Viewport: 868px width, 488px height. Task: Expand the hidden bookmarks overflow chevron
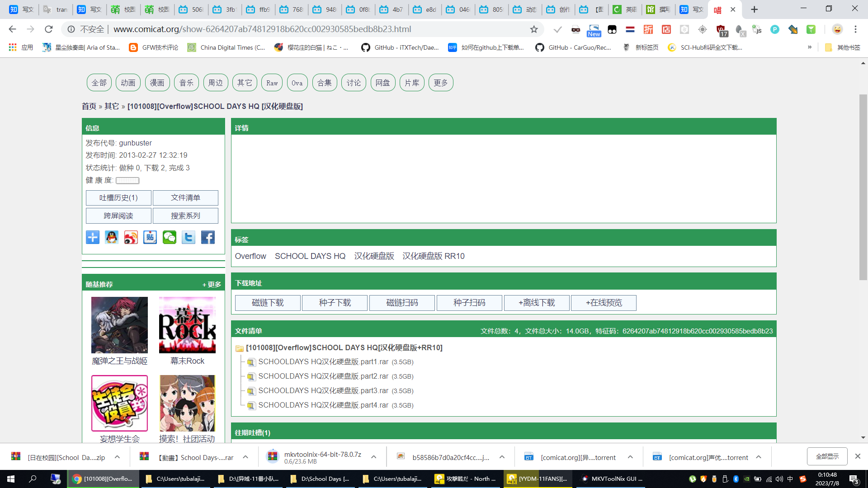pyautogui.click(x=810, y=47)
